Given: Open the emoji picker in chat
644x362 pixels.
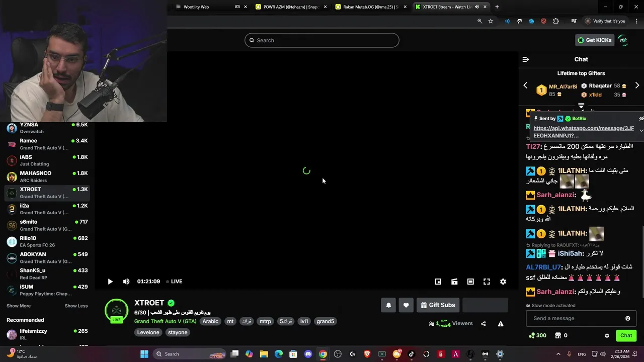Looking at the screenshot, I should 627,318.
